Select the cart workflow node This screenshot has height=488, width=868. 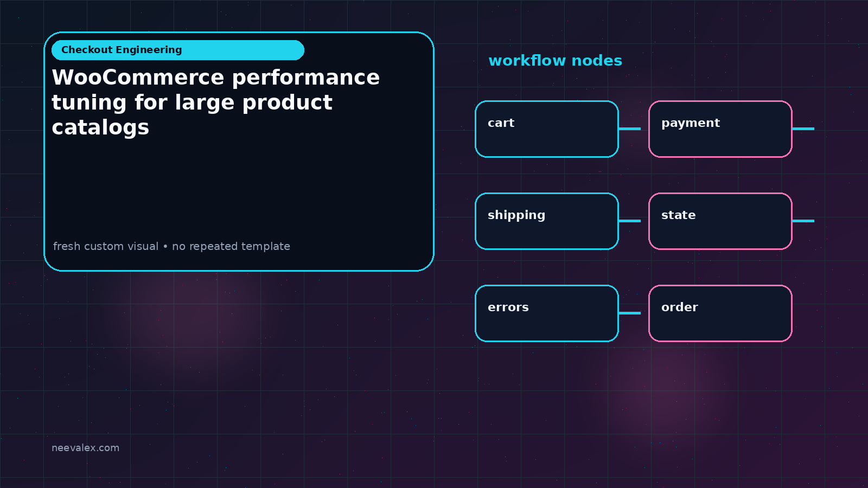(x=547, y=129)
